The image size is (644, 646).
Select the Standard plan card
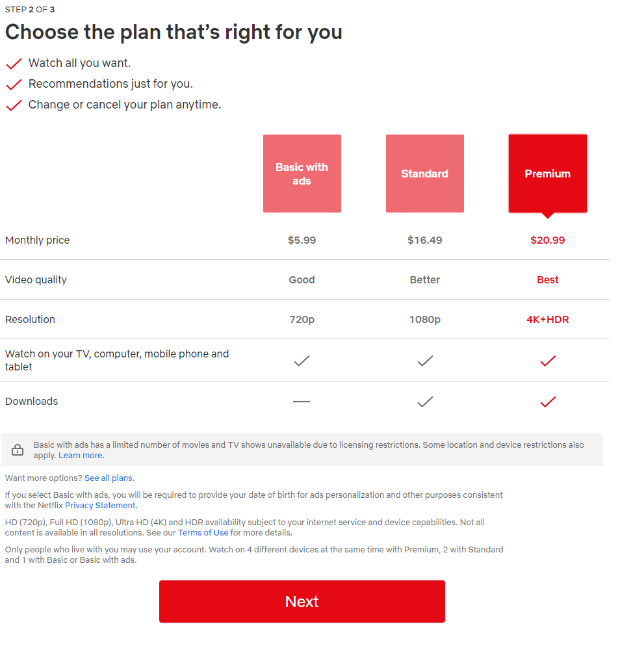coord(424,174)
